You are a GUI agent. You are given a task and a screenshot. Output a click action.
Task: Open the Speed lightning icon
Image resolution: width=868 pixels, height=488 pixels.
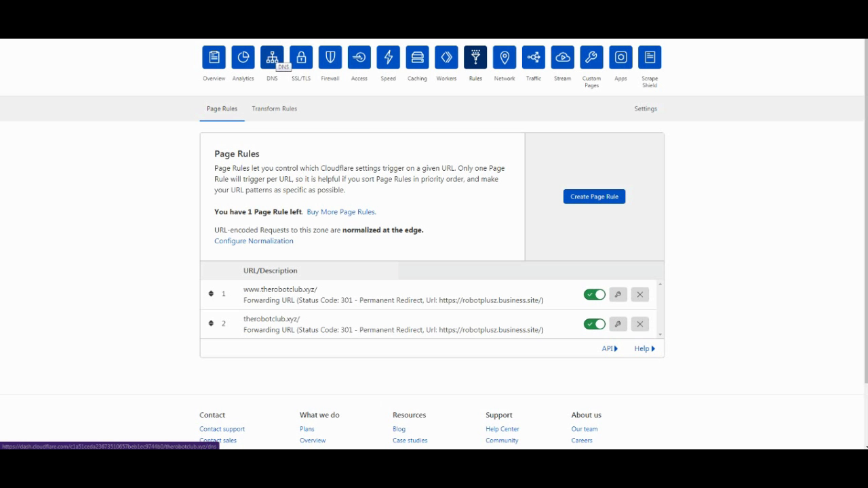(x=388, y=58)
